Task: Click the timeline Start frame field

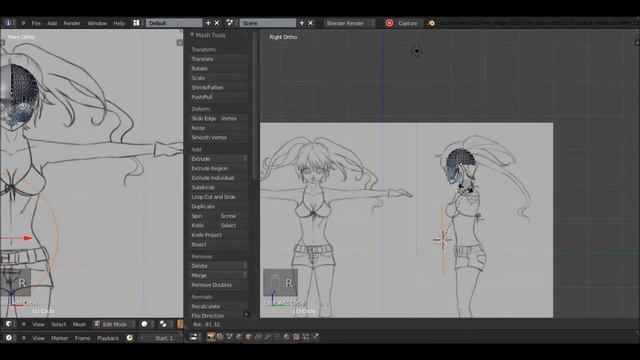Action: (x=162, y=338)
